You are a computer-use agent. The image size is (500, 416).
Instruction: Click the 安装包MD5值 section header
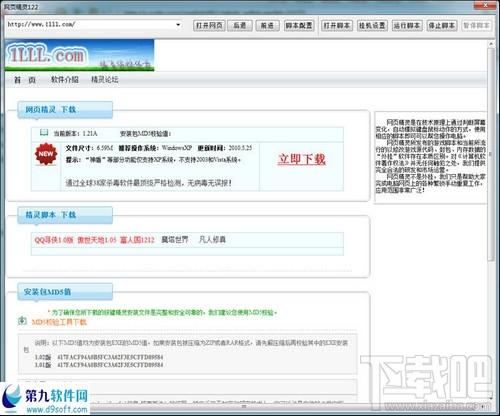coord(65,292)
